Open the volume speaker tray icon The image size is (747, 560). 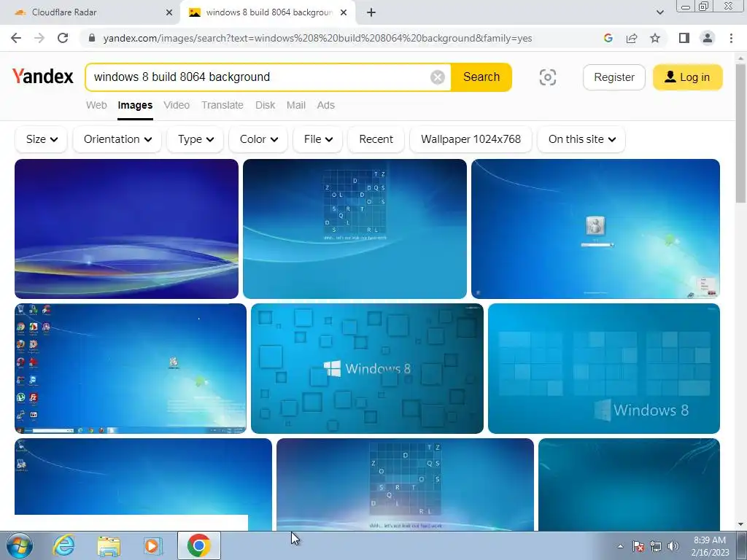[x=673, y=546]
